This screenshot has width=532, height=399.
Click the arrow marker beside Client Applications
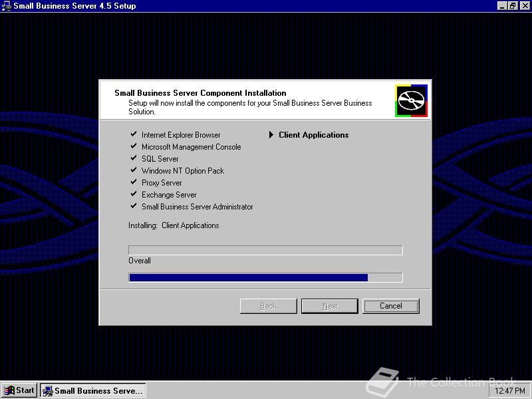click(x=271, y=135)
